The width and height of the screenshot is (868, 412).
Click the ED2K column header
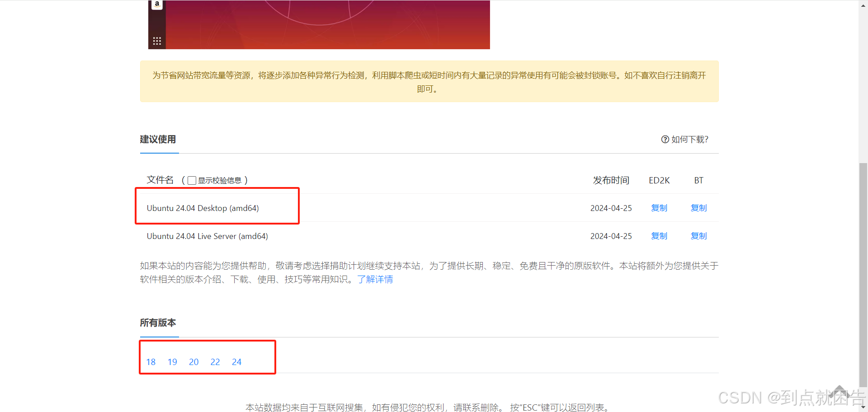(x=659, y=180)
